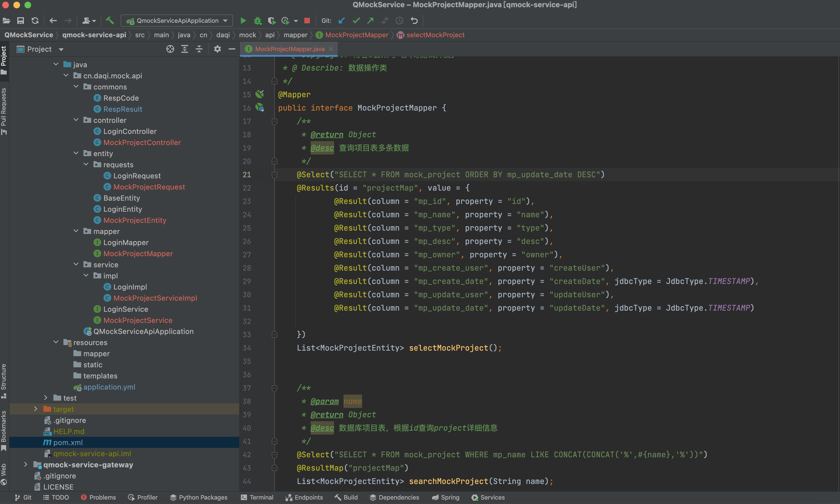Build project with the hammer icon

point(110,21)
